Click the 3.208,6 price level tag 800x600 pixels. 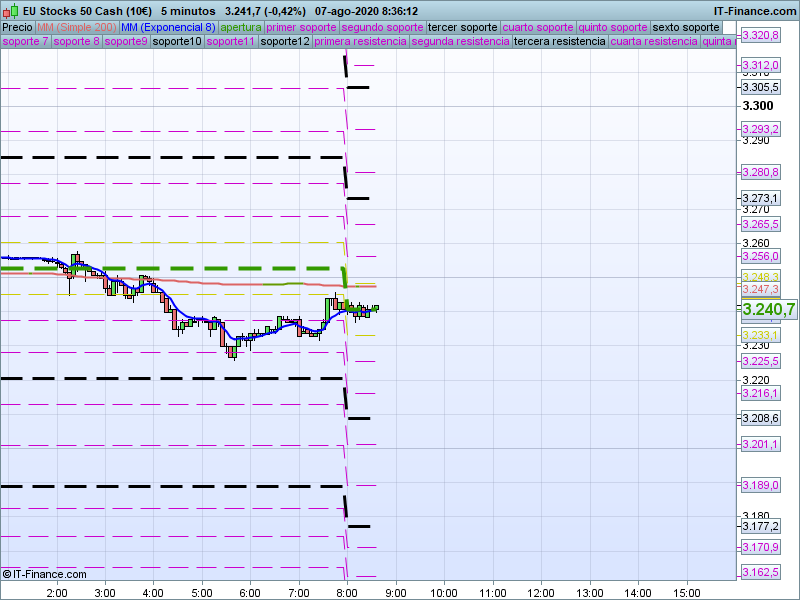tap(760, 417)
